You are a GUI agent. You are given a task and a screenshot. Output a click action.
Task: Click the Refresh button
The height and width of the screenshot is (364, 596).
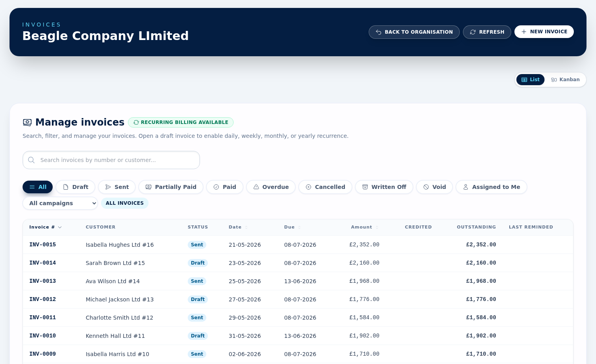point(487,32)
